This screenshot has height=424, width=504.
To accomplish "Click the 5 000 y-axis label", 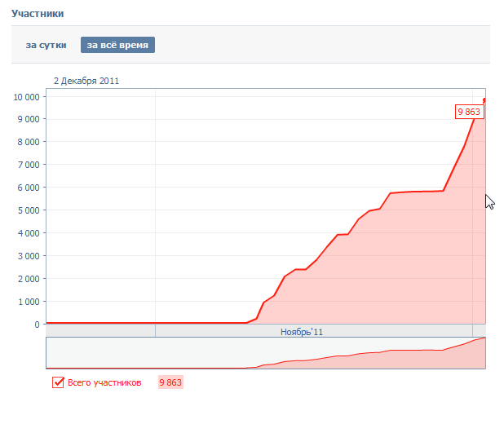I will click(29, 210).
